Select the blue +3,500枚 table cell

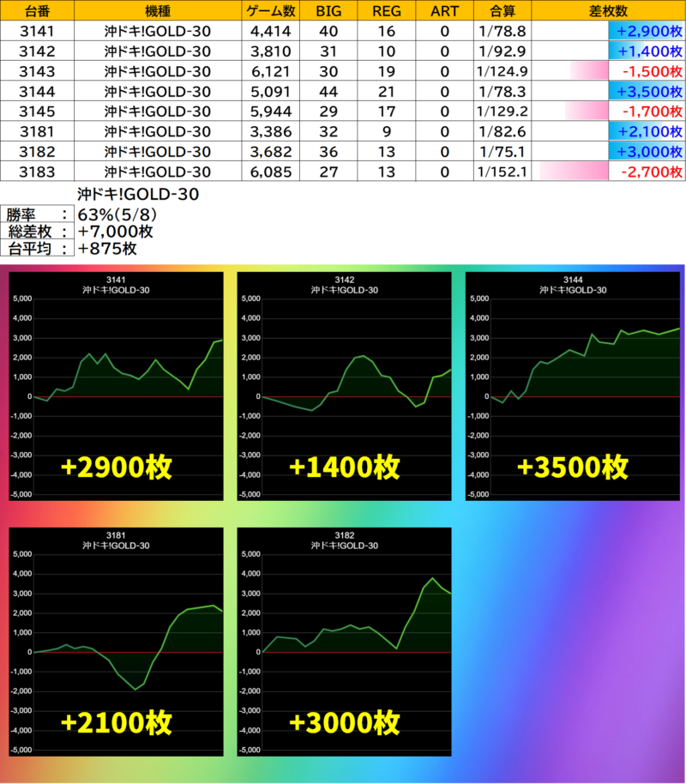click(x=608, y=91)
